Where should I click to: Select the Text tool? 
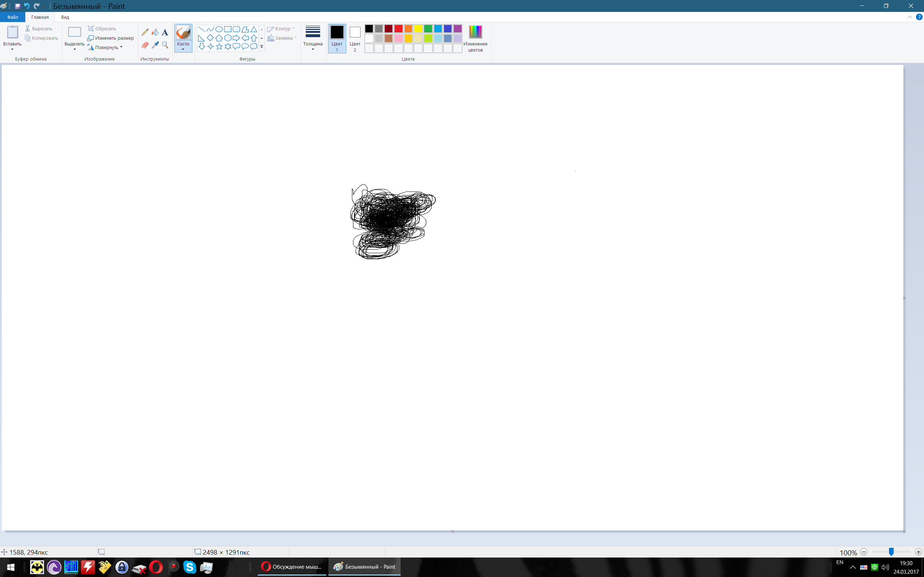coord(165,32)
